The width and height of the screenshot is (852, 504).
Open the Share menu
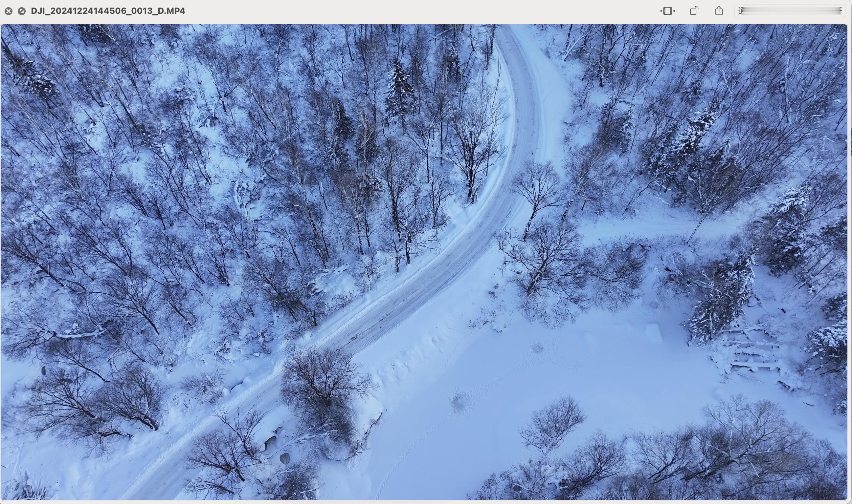[719, 11]
